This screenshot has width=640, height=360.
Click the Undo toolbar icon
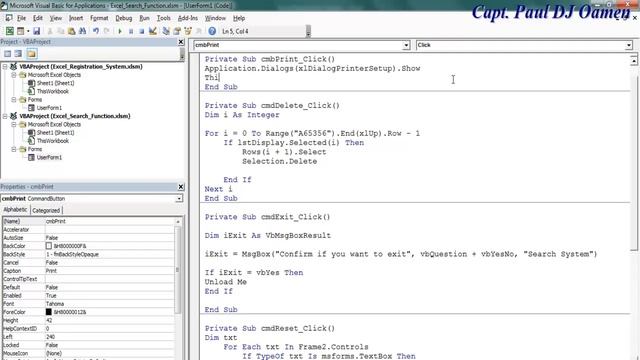(96, 31)
